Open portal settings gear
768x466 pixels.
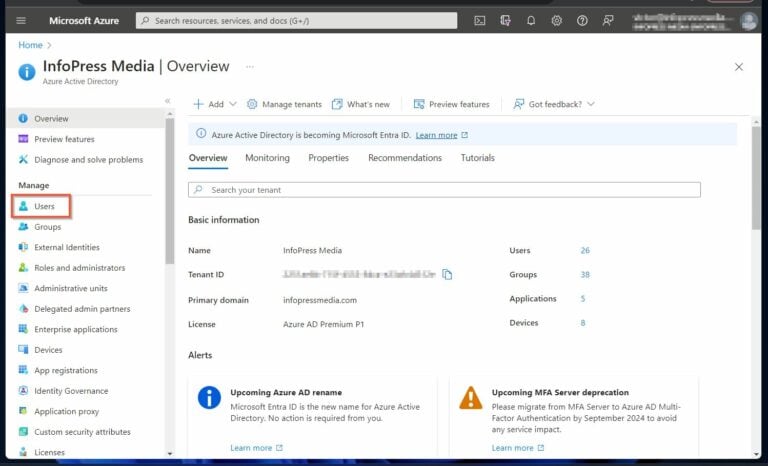[x=556, y=21]
